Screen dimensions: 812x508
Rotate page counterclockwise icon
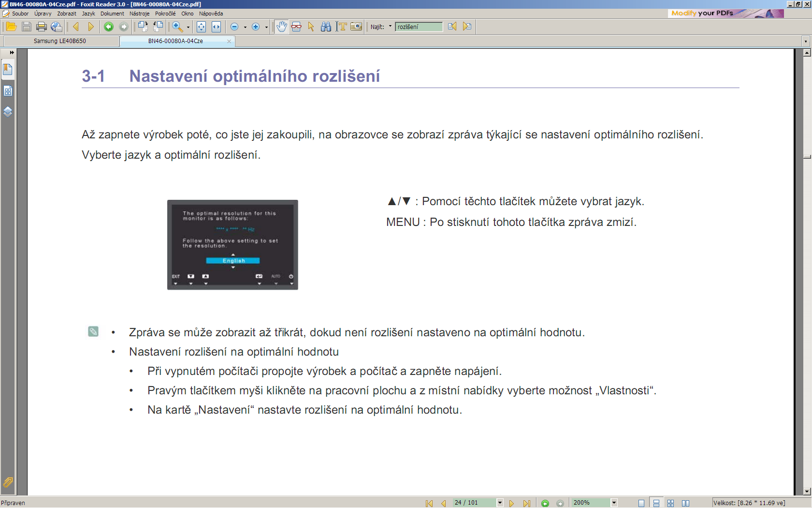(x=158, y=27)
